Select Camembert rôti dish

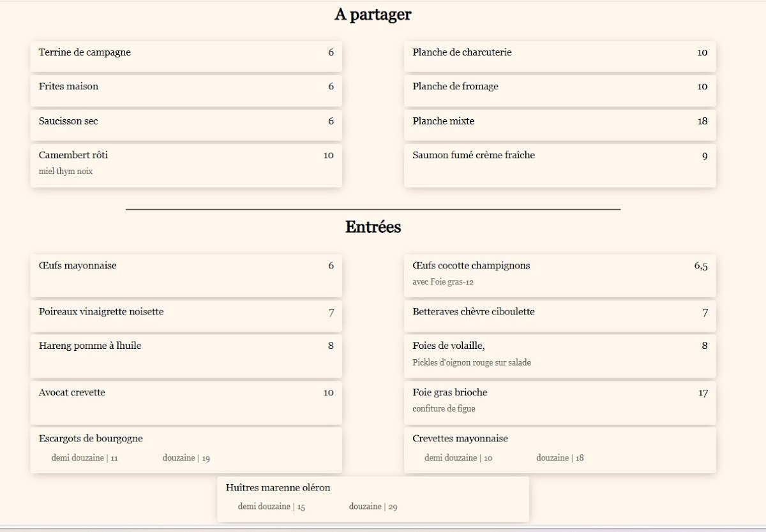point(185,165)
